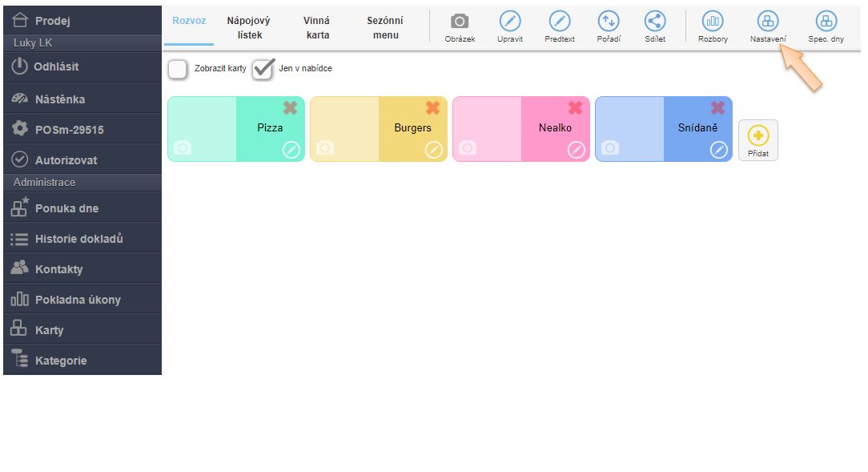The width and height of the screenshot is (868, 472).
Task: Open Upravit edit tool
Action: click(x=510, y=22)
